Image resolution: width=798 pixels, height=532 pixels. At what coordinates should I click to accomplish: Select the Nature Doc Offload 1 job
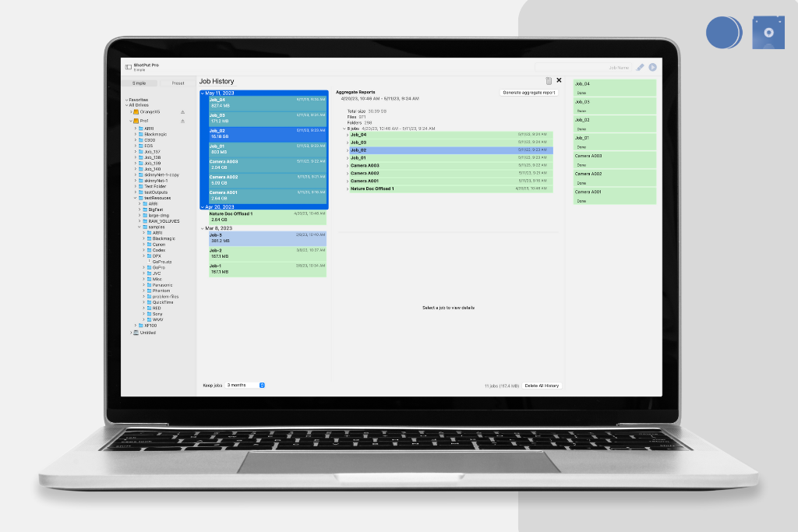click(265, 214)
